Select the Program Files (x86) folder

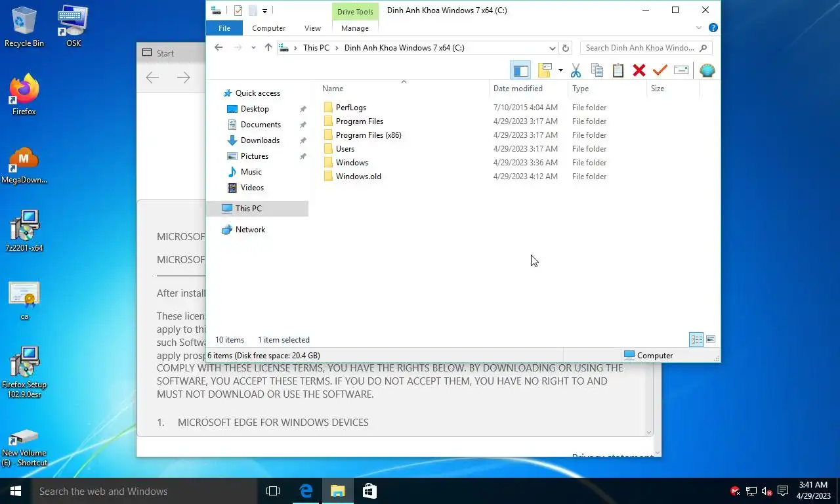click(368, 135)
